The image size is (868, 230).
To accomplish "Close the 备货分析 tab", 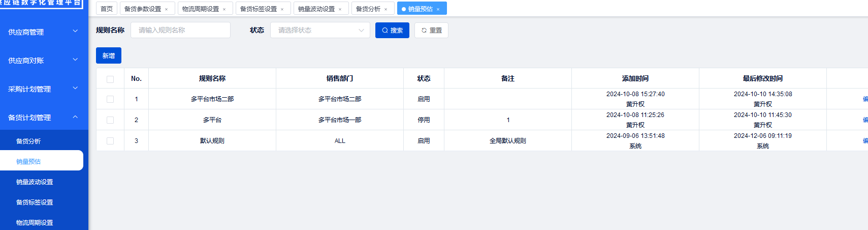I will pos(385,9).
